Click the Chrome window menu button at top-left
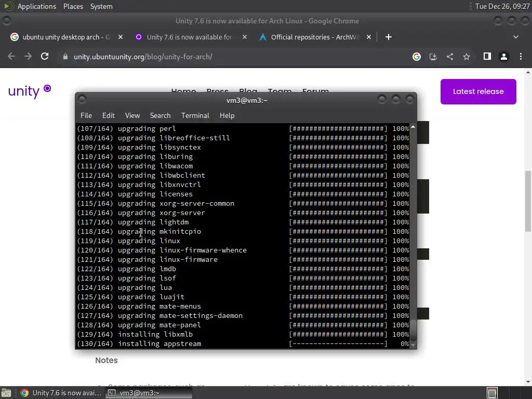Screen dimensions: 532x399 tap(6, 21)
